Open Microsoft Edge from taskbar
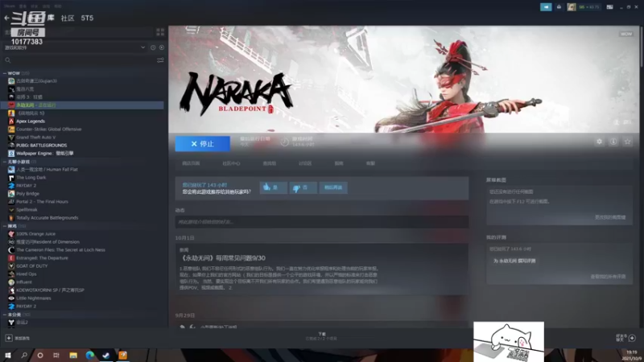The image size is (644, 362). [x=89, y=355]
